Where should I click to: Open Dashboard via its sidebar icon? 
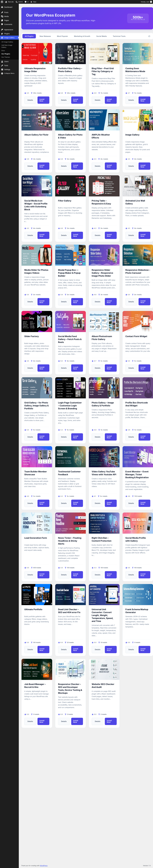[x=2, y=7]
